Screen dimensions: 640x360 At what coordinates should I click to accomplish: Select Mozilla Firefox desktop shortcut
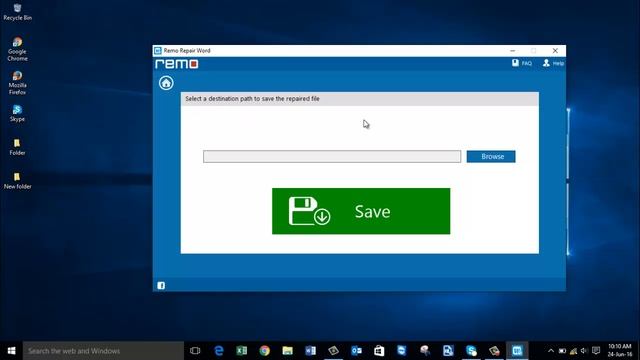(x=18, y=83)
